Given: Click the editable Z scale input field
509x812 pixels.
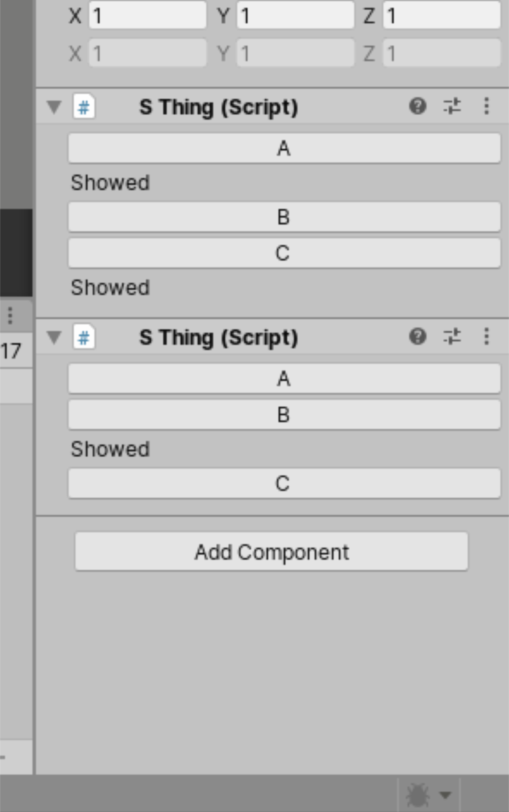Looking at the screenshot, I should tap(442, 16).
